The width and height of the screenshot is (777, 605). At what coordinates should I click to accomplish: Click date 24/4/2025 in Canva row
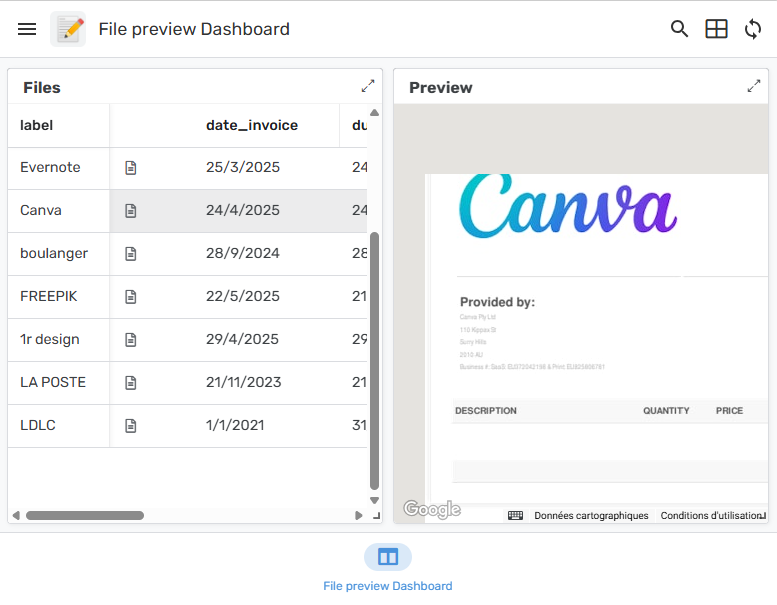click(243, 211)
